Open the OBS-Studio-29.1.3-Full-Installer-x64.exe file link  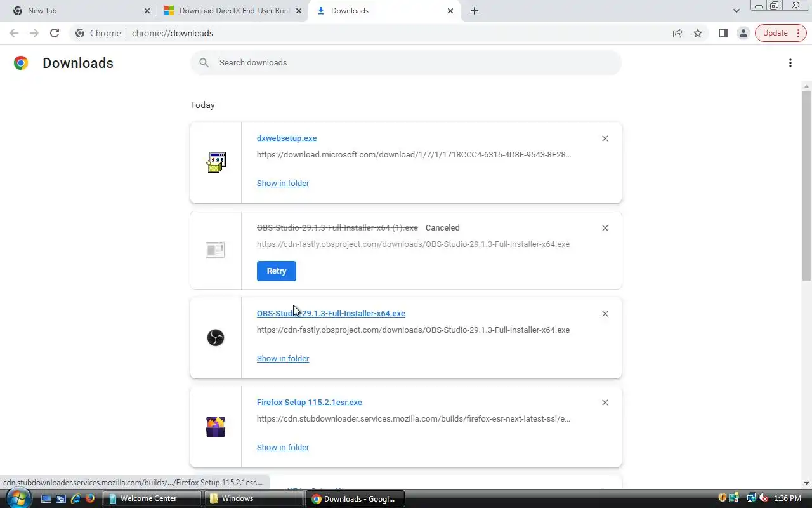coord(331,313)
